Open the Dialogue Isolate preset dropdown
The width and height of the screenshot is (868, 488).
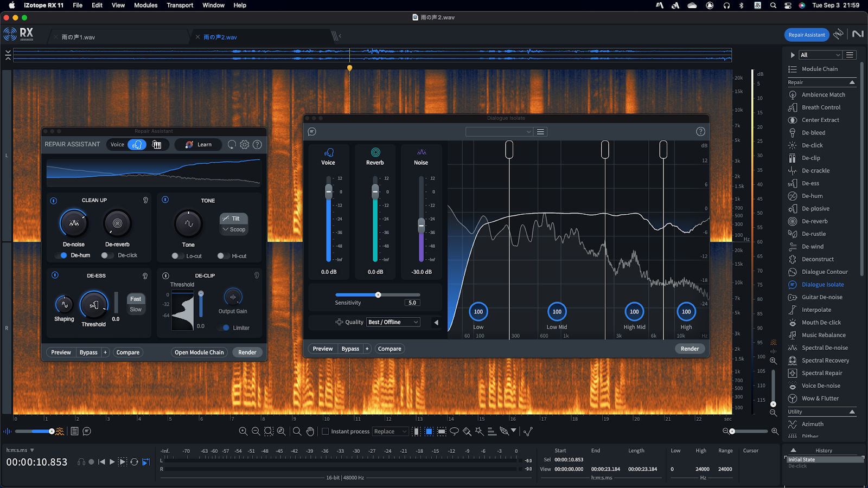tap(499, 132)
